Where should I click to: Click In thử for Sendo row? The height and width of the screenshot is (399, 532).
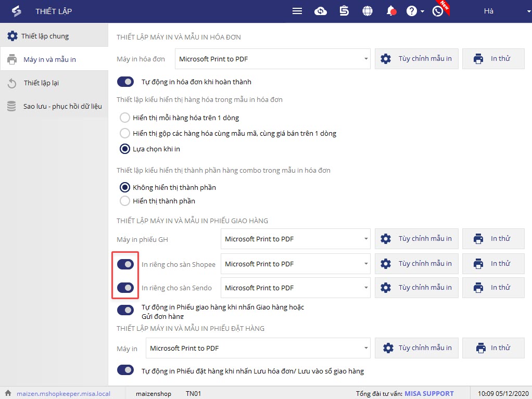[x=493, y=288]
